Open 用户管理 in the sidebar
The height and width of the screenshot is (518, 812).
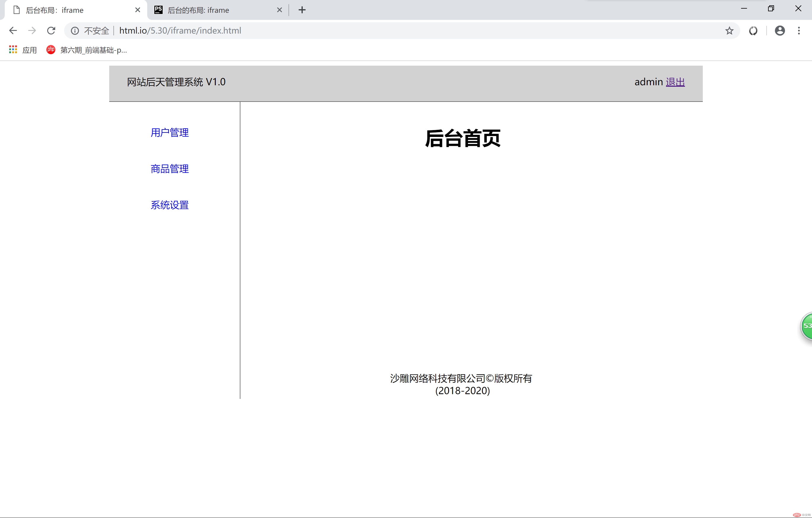(169, 132)
